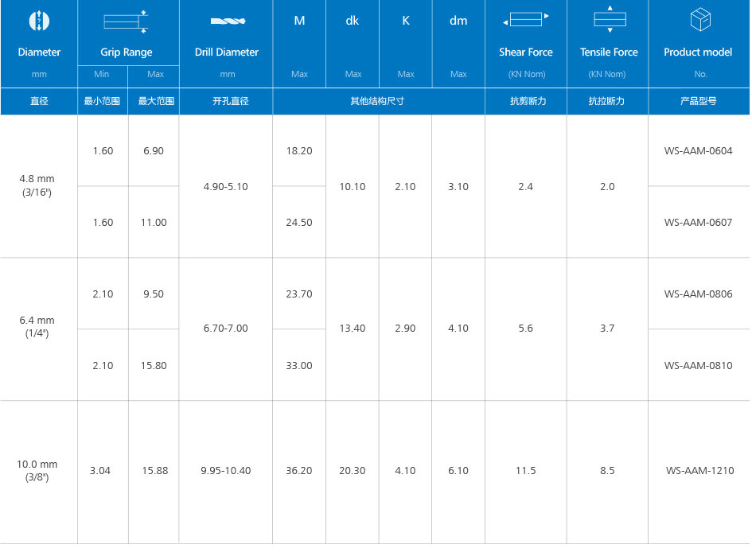Open the WS-AAM-0806 product entry
Screen dimensions: 752x560
click(698, 294)
